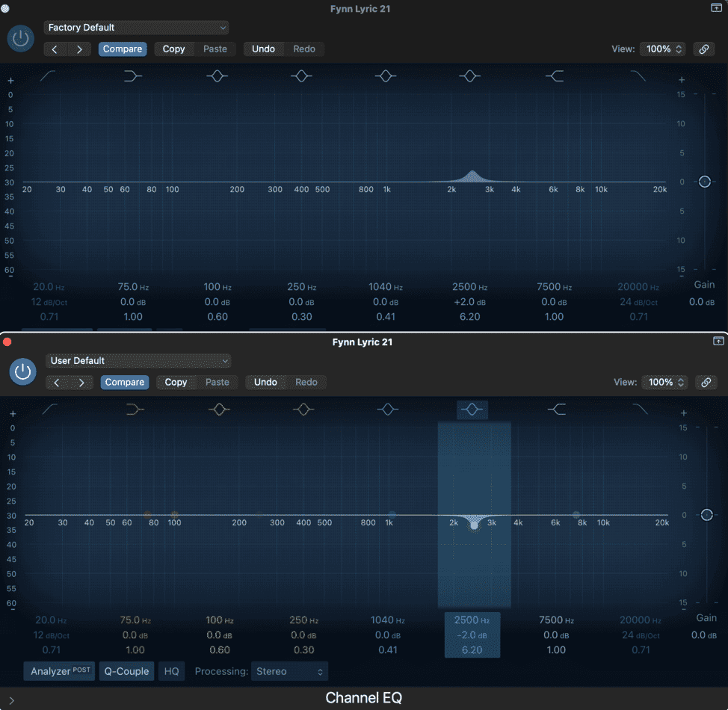Click the plus at the left scale top, bottom EQ

pos(13,414)
